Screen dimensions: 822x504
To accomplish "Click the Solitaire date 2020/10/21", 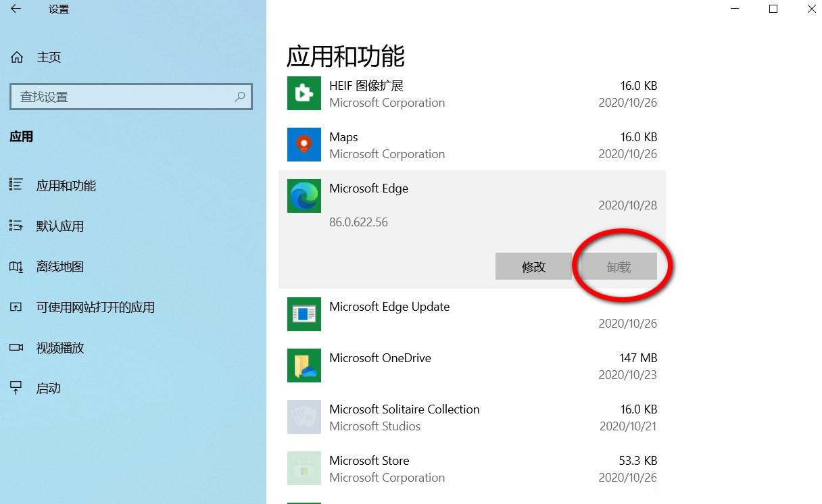I will click(627, 426).
